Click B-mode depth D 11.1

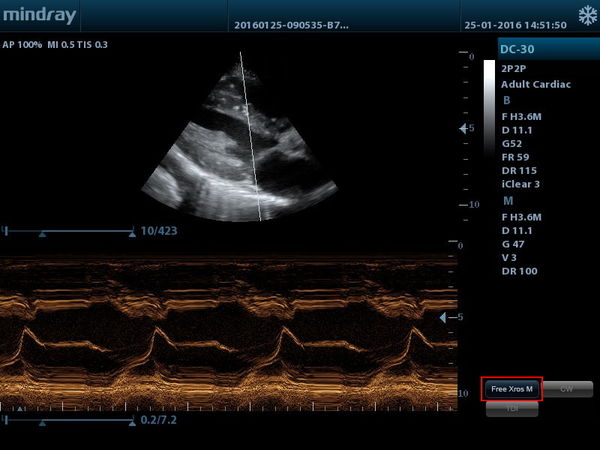coord(517,130)
